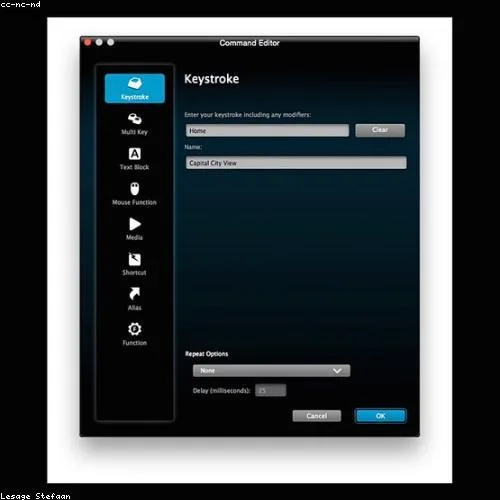The height and width of the screenshot is (500, 500).
Task: Focus the keystroke field showing Home
Action: tap(267, 131)
